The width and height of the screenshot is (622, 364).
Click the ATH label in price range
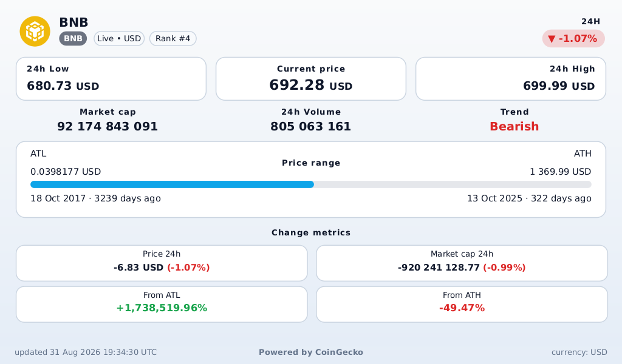tap(583, 153)
